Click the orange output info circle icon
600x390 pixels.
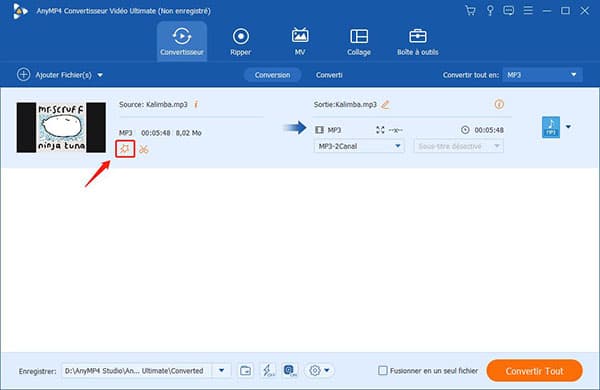tap(499, 104)
